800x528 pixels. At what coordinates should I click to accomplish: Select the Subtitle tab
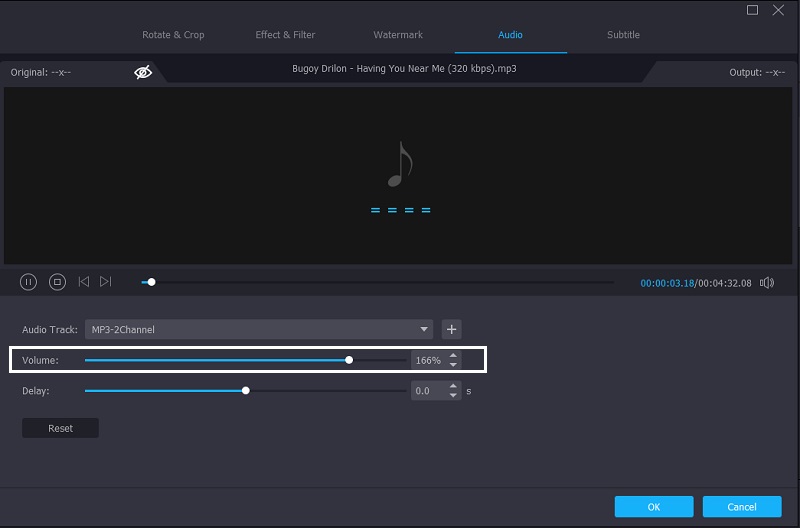point(623,35)
